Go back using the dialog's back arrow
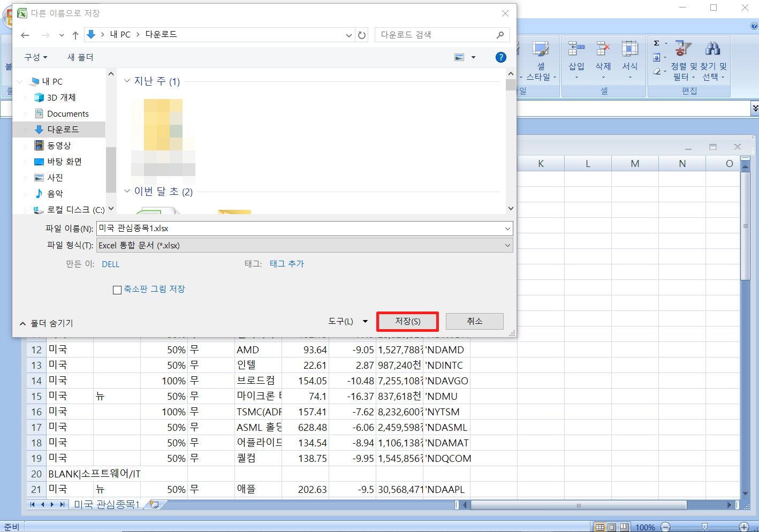The image size is (759, 532). [x=25, y=35]
